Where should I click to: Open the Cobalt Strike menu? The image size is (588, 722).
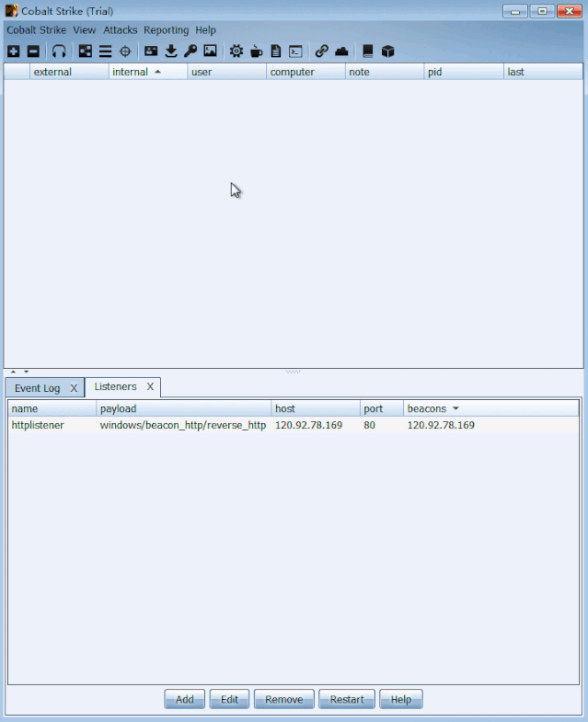(37, 30)
